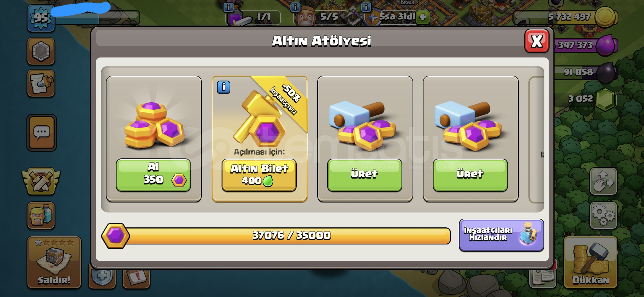Click the level 95 experience badge

[41, 18]
